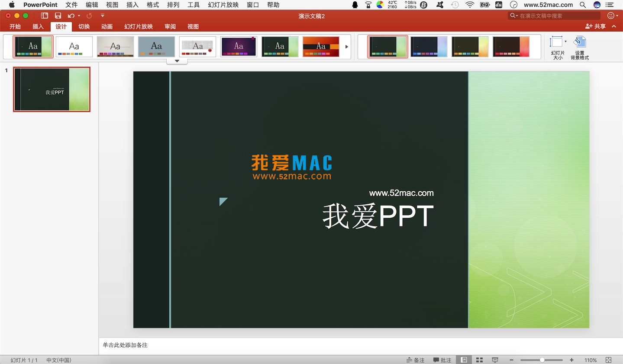Click the zoom in plus icon
Image resolution: width=623 pixels, height=364 pixels.
(571, 360)
